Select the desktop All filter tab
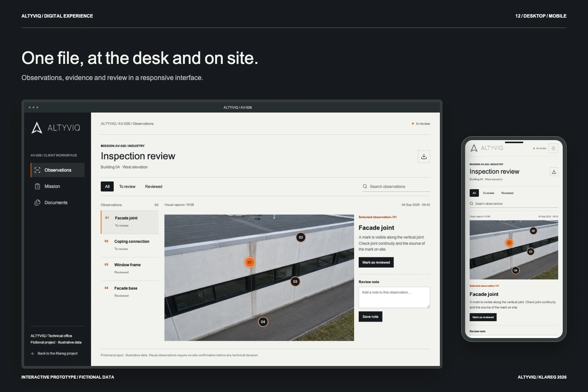Viewport: 588px width, 392px height. click(x=107, y=186)
